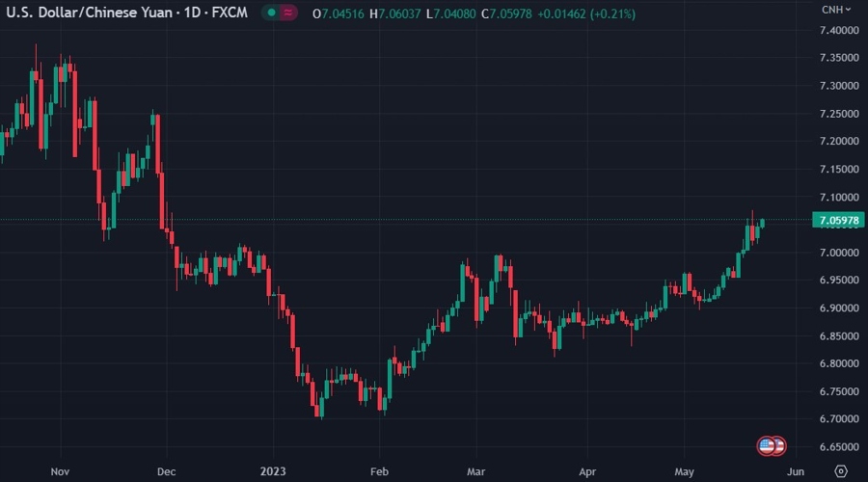Click the 6.75000 price axis label
Viewport: 868px width, 482px height.
(x=839, y=391)
